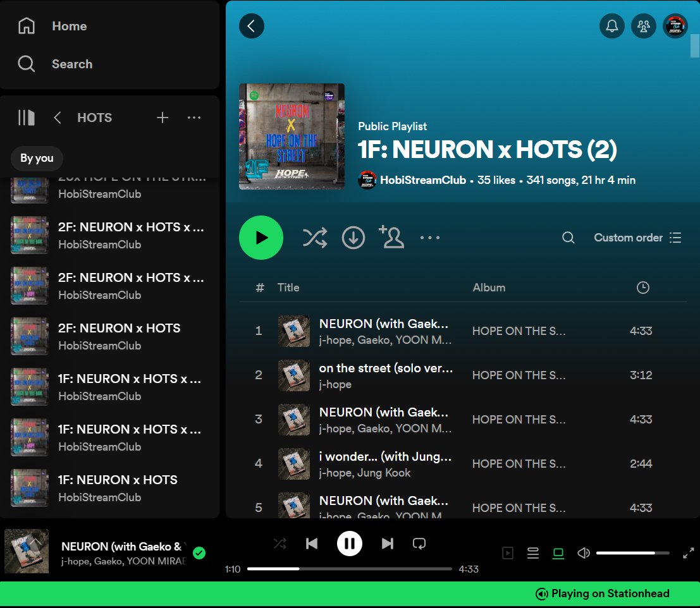Open j-hope, Jung Kook artist link
The height and width of the screenshot is (608, 700).
[364, 473]
